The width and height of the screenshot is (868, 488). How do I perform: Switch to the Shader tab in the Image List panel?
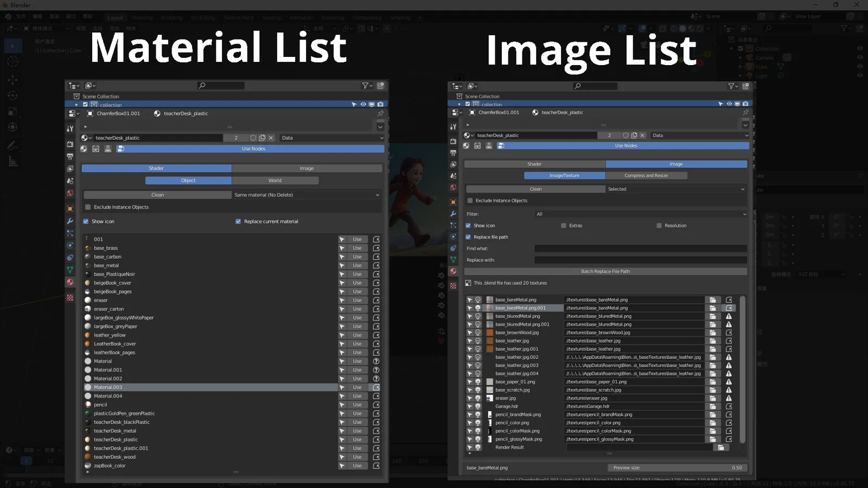(x=534, y=164)
